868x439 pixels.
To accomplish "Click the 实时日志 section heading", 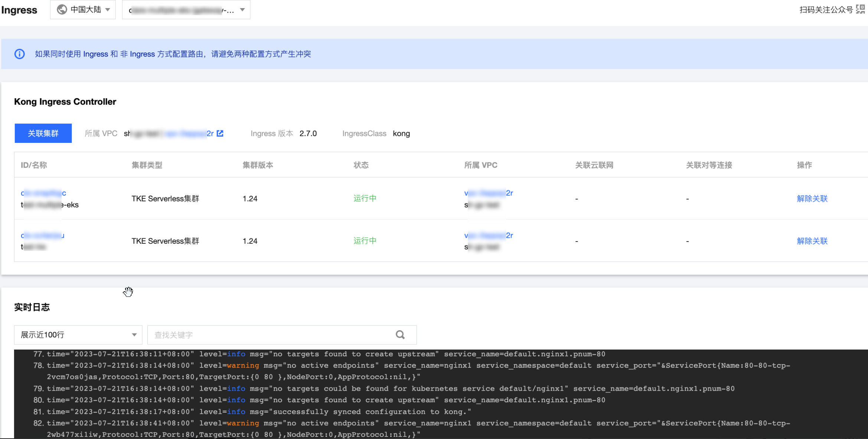I will (x=32, y=307).
